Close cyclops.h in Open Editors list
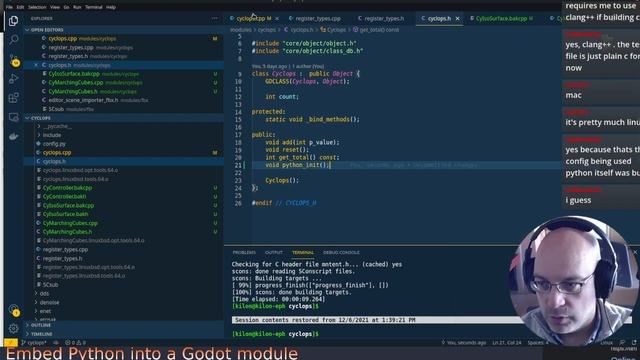The image size is (640, 360). point(36,65)
